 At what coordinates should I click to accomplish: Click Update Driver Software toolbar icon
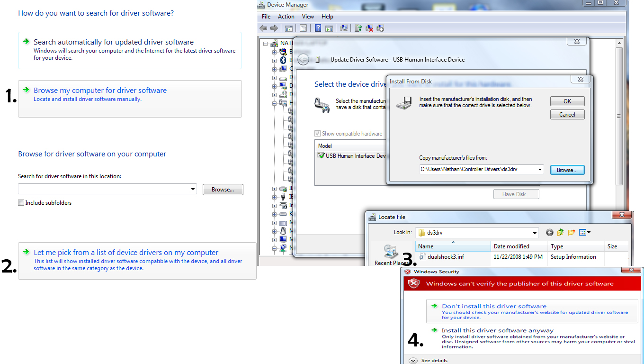click(358, 28)
